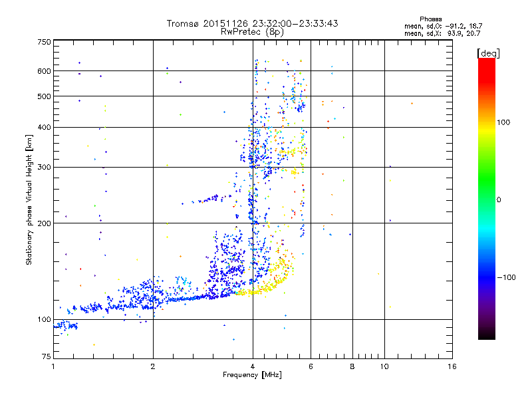Click the colorbar '-100' tick label
Screen dimensions: 532x399
[506, 277]
